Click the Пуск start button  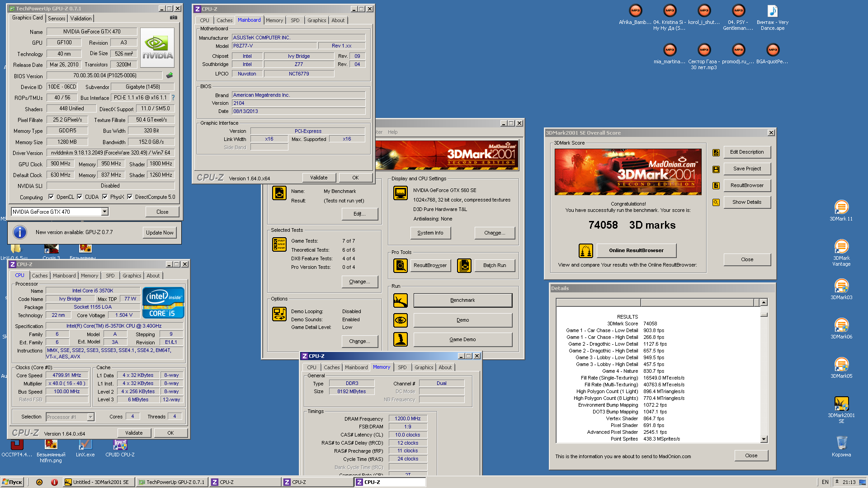(12, 482)
